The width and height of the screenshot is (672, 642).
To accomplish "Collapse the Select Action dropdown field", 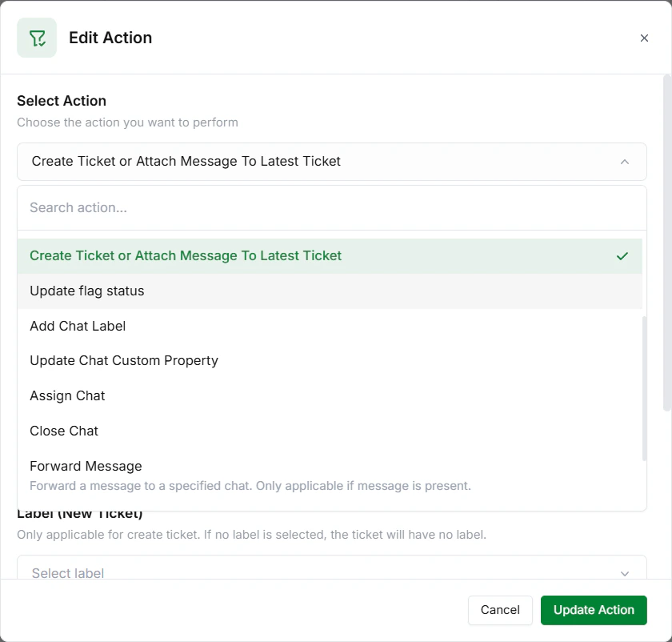I will point(331,162).
